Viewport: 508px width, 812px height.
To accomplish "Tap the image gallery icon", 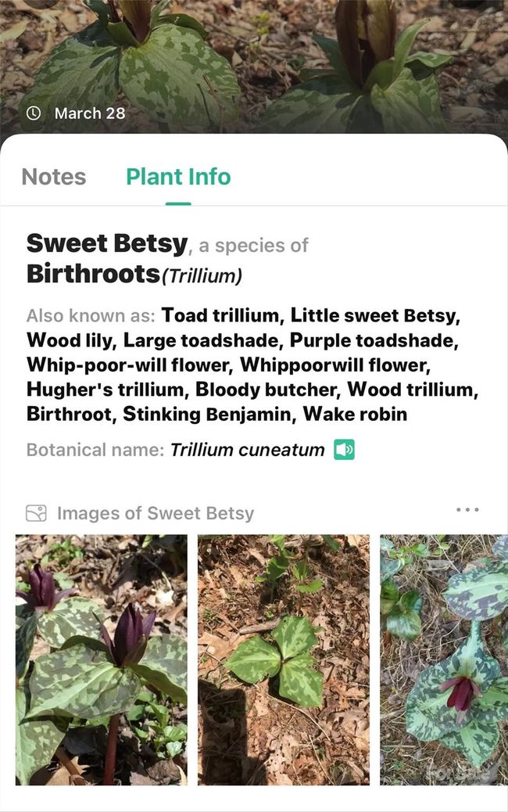I will (x=36, y=513).
